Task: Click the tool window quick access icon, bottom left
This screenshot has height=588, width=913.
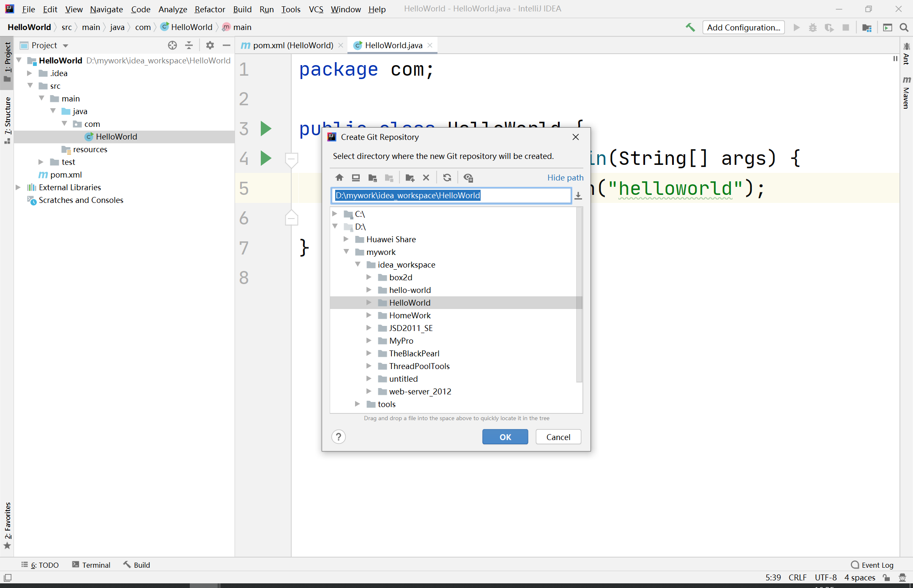Action: [8, 577]
